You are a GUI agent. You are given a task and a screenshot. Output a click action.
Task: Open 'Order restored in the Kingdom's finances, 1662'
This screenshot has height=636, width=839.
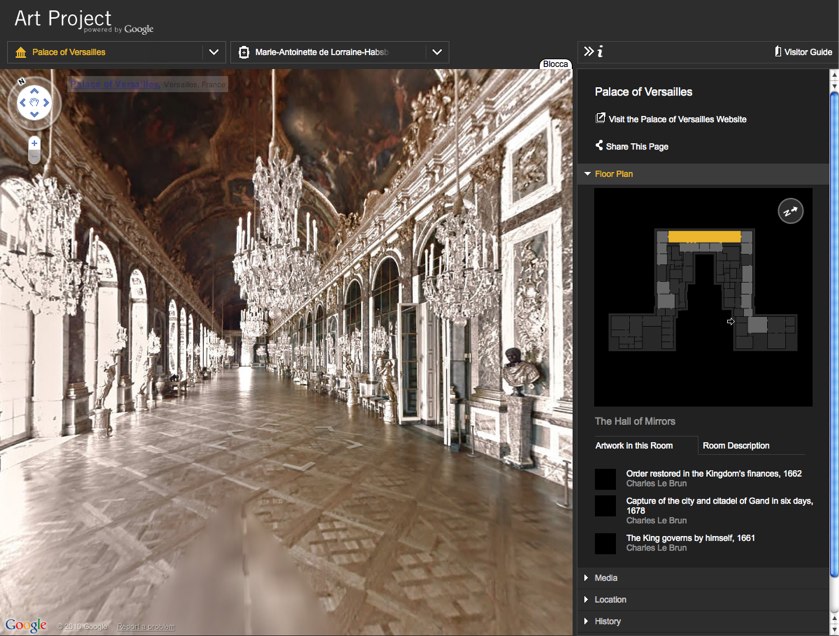[714, 473]
